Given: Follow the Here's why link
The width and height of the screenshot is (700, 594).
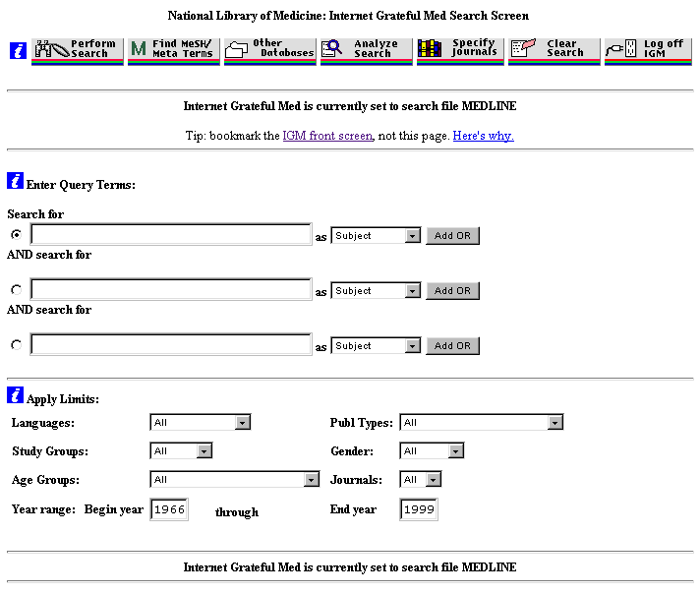Looking at the screenshot, I should (484, 136).
